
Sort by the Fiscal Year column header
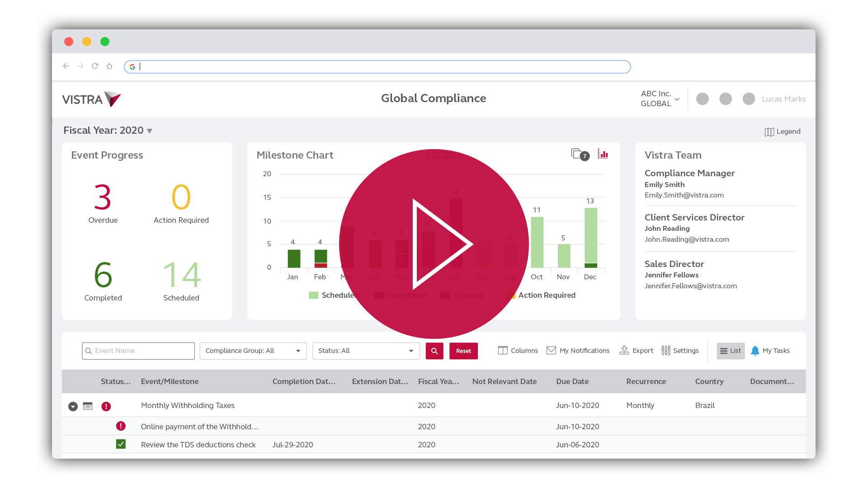(439, 381)
